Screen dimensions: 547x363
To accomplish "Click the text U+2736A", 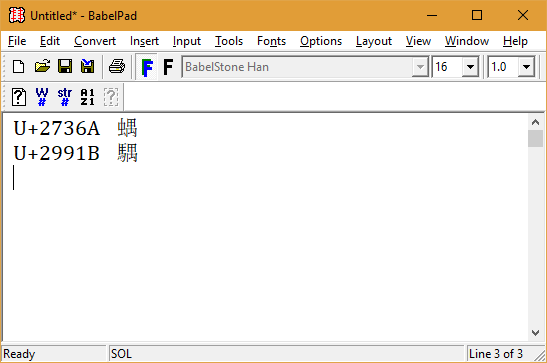I will [57, 128].
